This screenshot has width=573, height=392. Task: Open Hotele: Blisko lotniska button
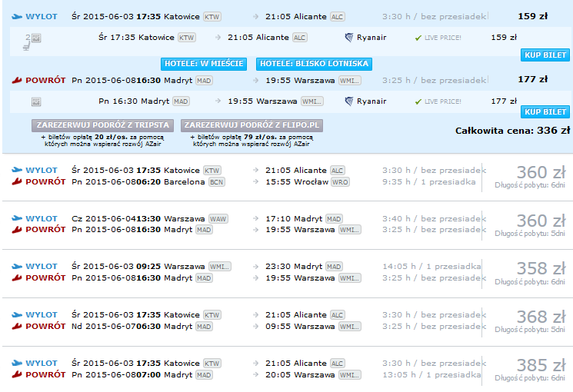[x=314, y=64]
